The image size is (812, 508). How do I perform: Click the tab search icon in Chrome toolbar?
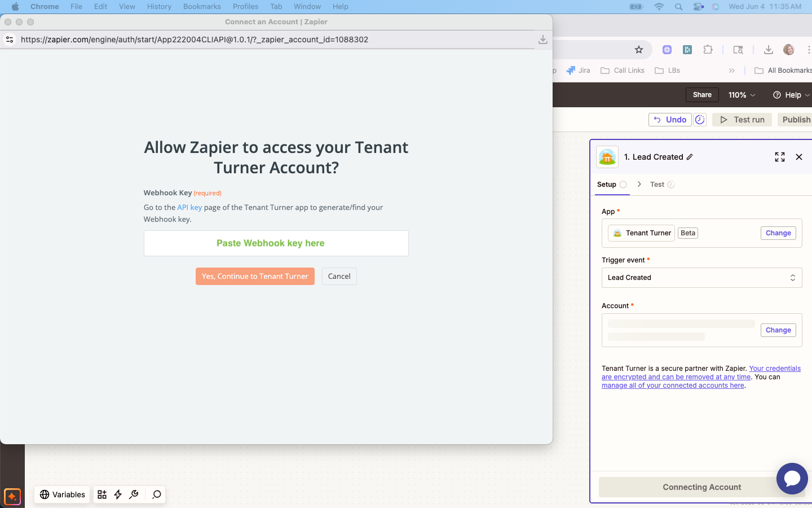[738, 50]
